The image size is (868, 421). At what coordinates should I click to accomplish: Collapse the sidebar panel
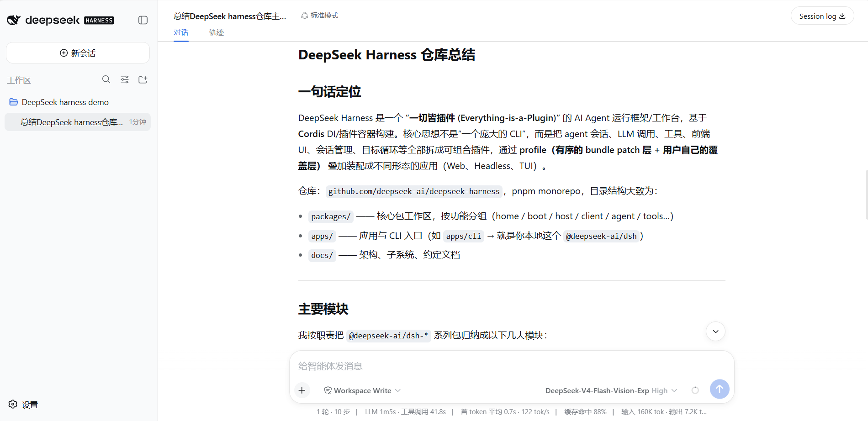[x=143, y=20]
